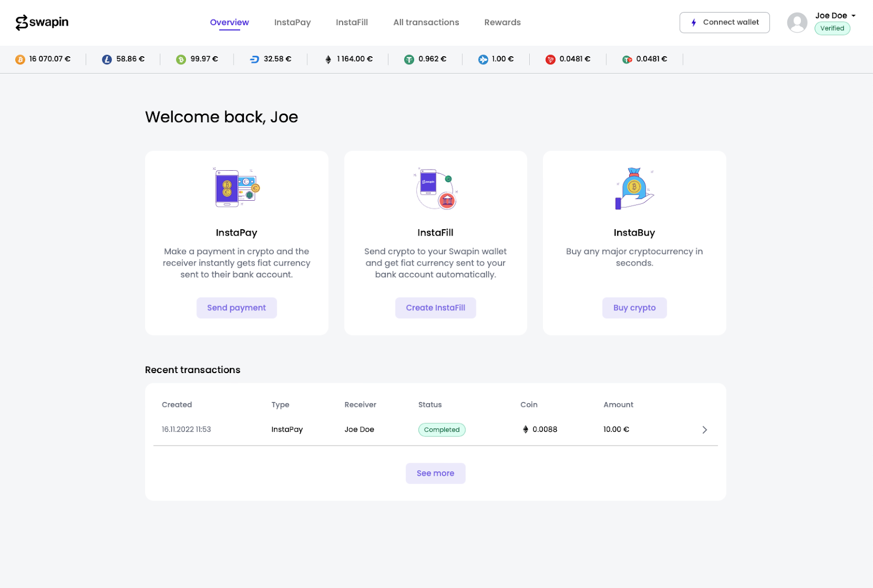Click the user avatar icon

[x=797, y=22]
